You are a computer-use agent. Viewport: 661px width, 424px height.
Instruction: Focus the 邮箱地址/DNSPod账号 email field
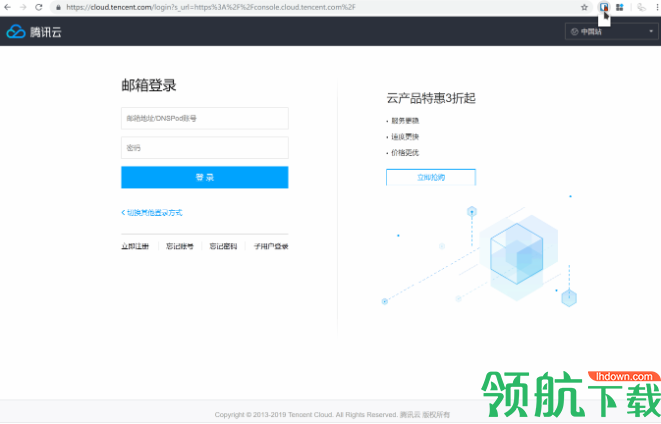pos(204,118)
